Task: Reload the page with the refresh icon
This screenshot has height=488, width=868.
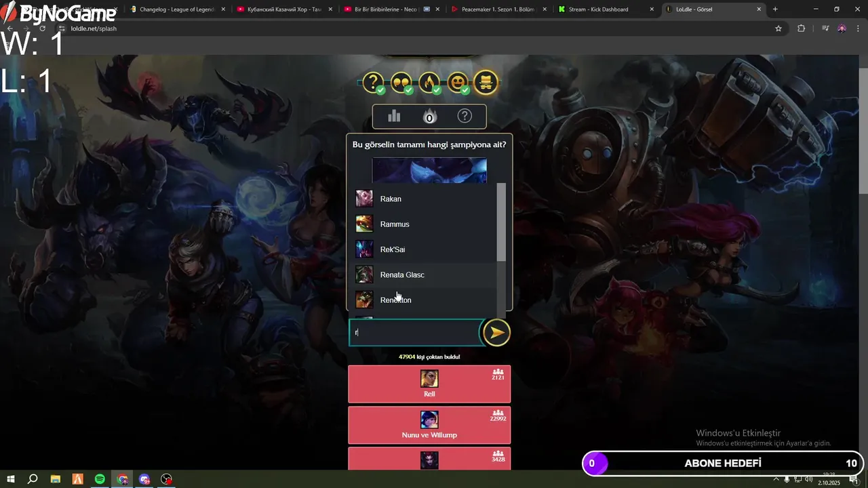Action: (43, 28)
